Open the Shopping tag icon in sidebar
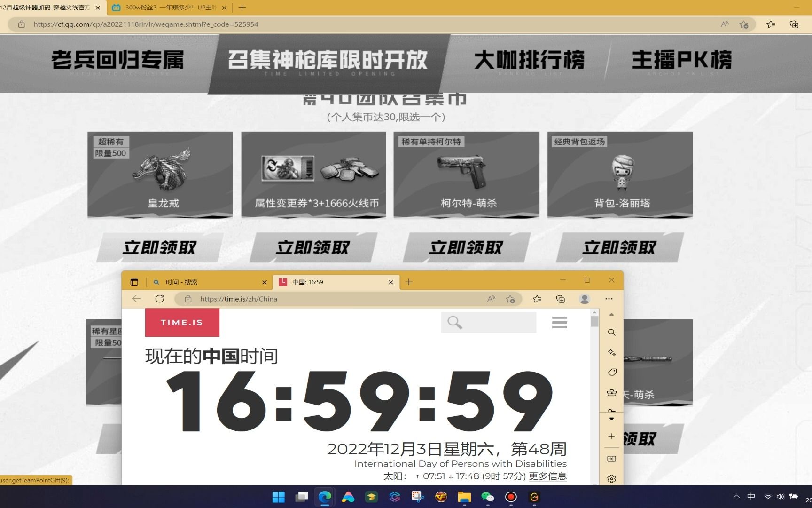The image size is (812, 508). 611,373
